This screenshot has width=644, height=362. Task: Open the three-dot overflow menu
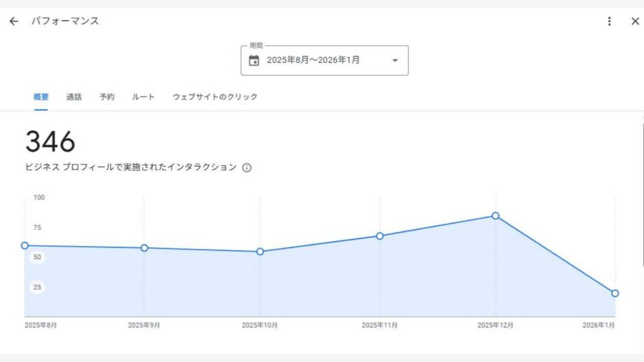[608, 21]
